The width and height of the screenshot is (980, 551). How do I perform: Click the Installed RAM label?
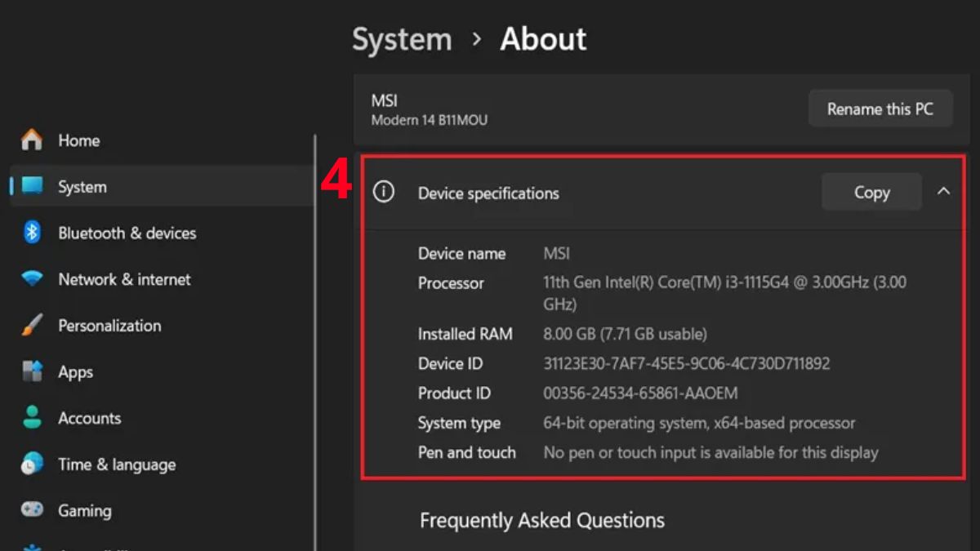click(x=465, y=334)
